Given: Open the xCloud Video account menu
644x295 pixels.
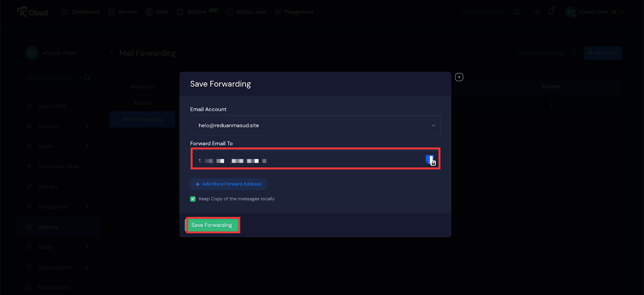Looking at the screenshot, I should [594, 12].
